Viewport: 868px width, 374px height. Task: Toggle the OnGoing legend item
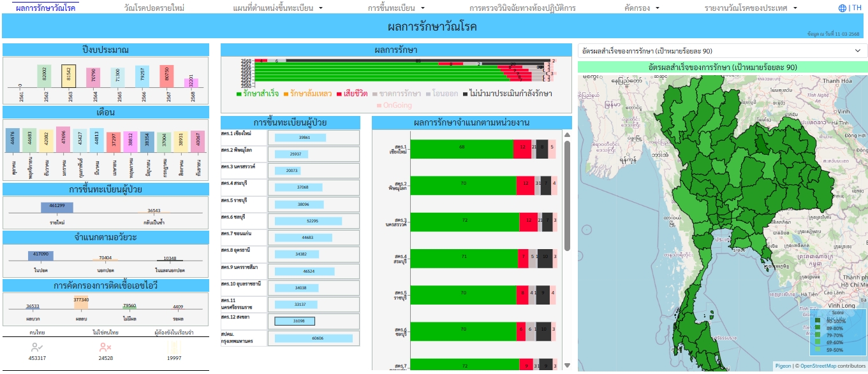tap(395, 106)
